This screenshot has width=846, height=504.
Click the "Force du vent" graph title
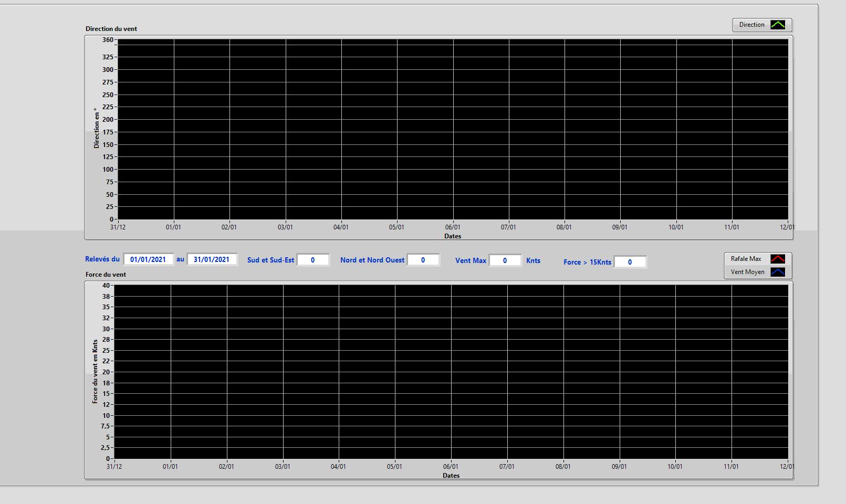[106, 275]
